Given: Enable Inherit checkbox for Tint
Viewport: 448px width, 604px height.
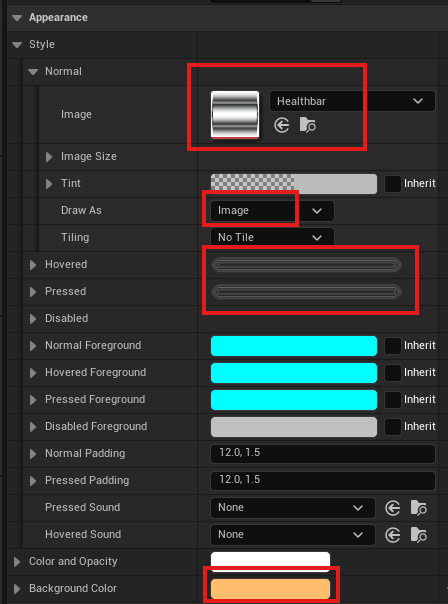Looking at the screenshot, I should [393, 183].
